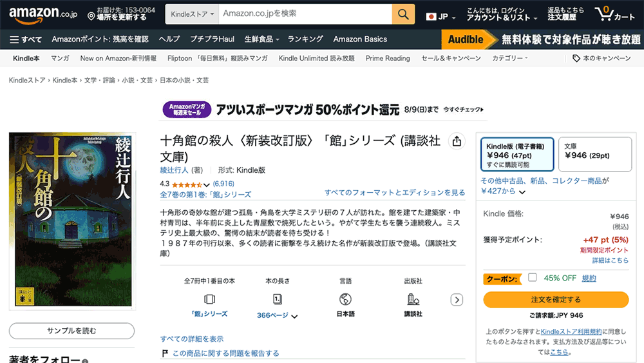
Task: Focus the Amazon.co.jpを検索 search field
Action: [x=305, y=14]
